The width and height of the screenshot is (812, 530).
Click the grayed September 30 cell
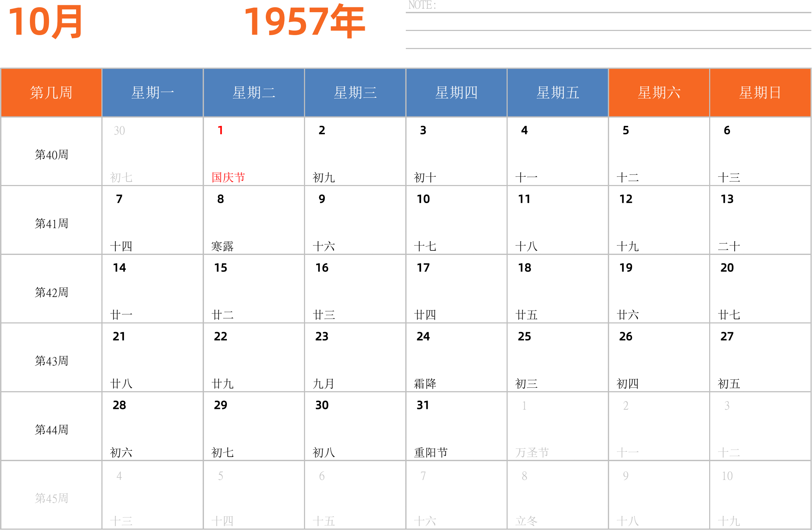(x=153, y=152)
